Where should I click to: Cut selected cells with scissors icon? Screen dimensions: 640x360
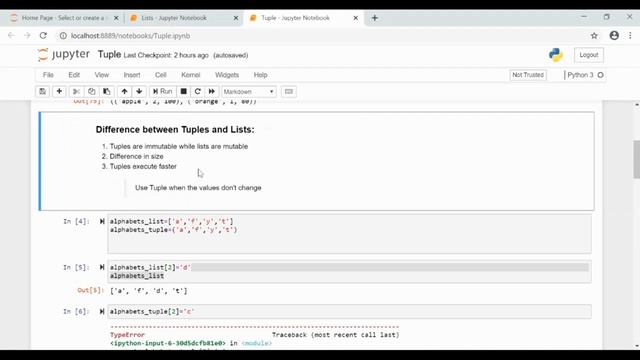(x=76, y=91)
